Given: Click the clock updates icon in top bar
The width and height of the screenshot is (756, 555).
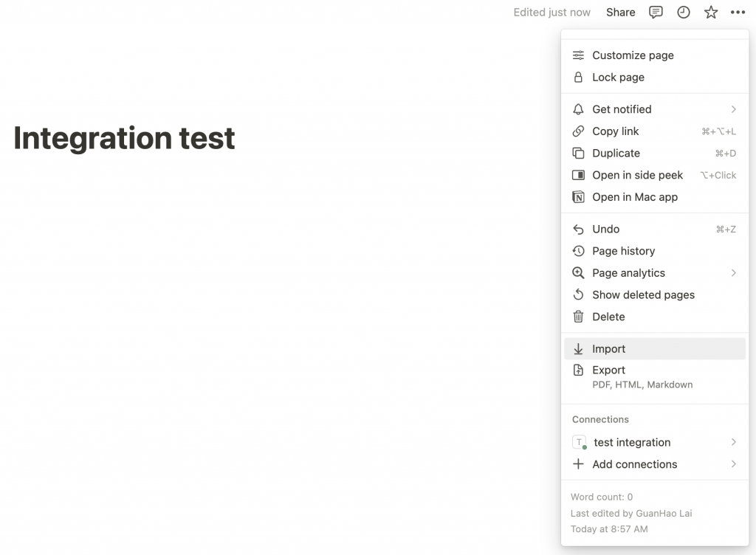Looking at the screenshot, I should pyautogui.click(x=684, y=12).
